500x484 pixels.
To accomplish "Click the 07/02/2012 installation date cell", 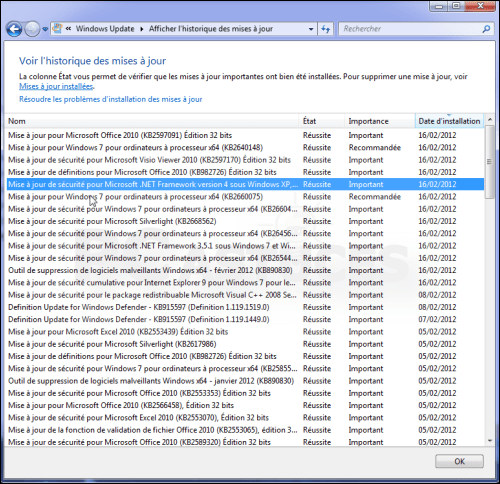I will tap(437, 319).
